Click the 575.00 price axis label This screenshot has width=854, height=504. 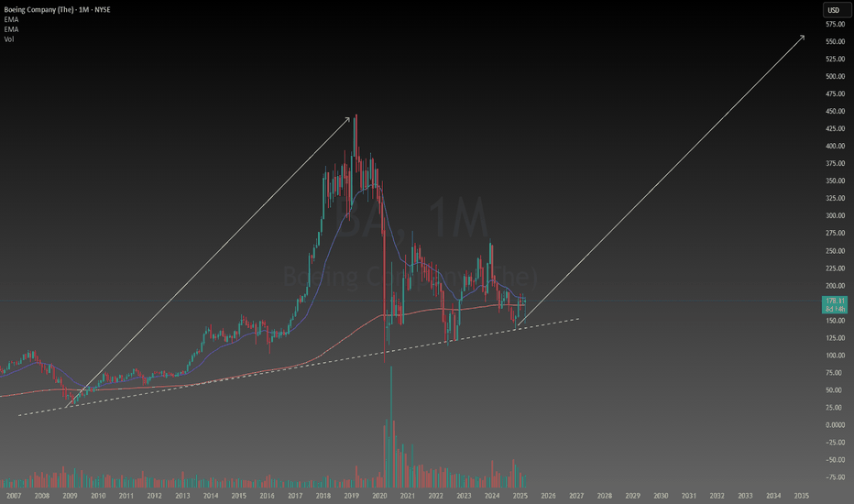click(x=835, y=24)
